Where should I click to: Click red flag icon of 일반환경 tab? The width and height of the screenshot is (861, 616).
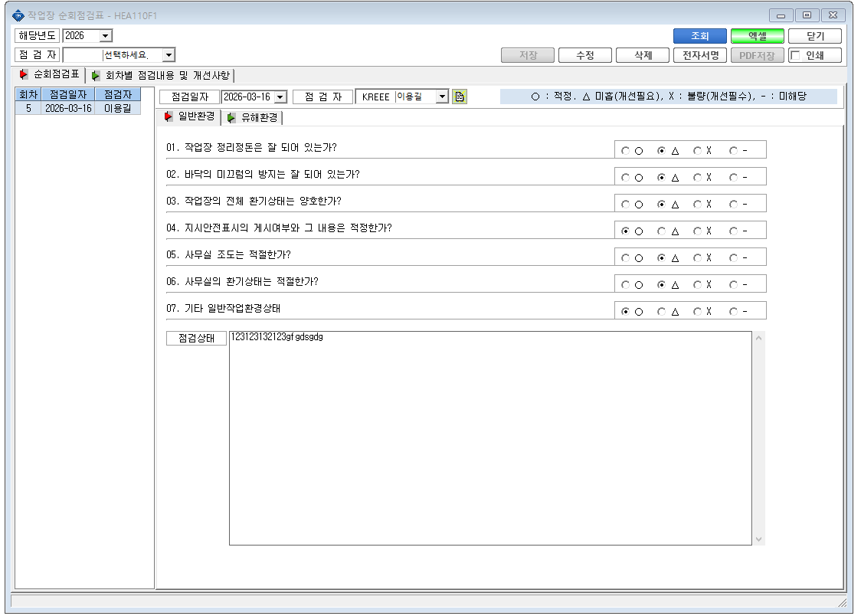[x=169, y=116]
